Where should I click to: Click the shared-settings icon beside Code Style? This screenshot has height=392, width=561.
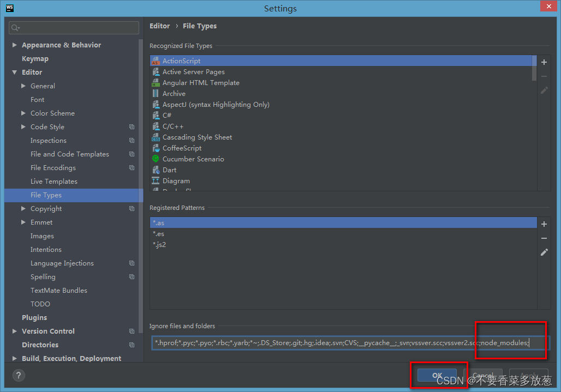[x=131, y=126]
